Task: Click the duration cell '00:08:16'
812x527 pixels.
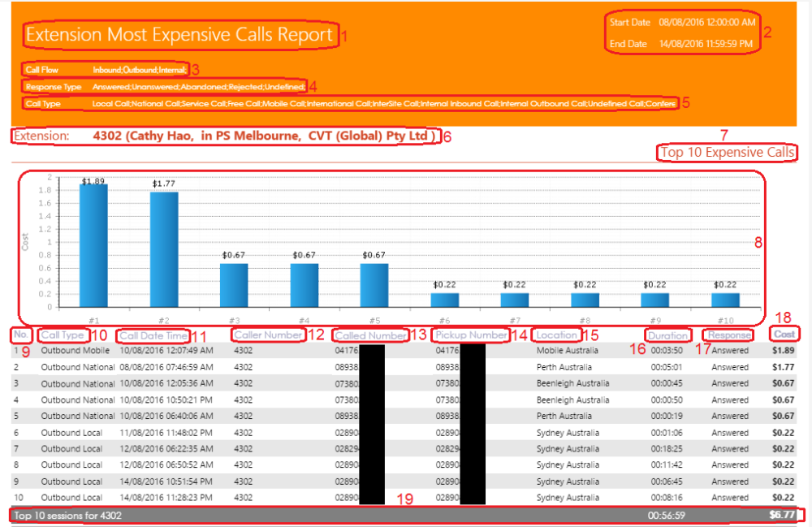Action: (667, 498)
